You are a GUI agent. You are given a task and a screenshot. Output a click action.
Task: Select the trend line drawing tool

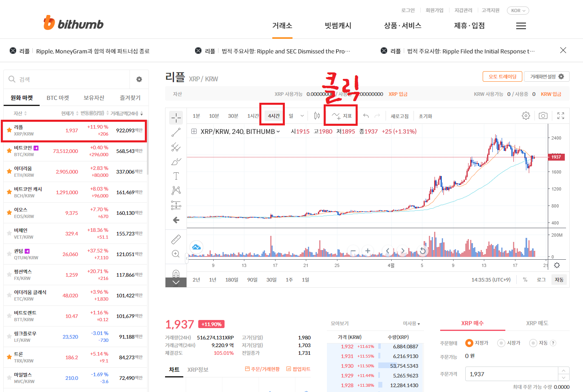click(176, 132)
